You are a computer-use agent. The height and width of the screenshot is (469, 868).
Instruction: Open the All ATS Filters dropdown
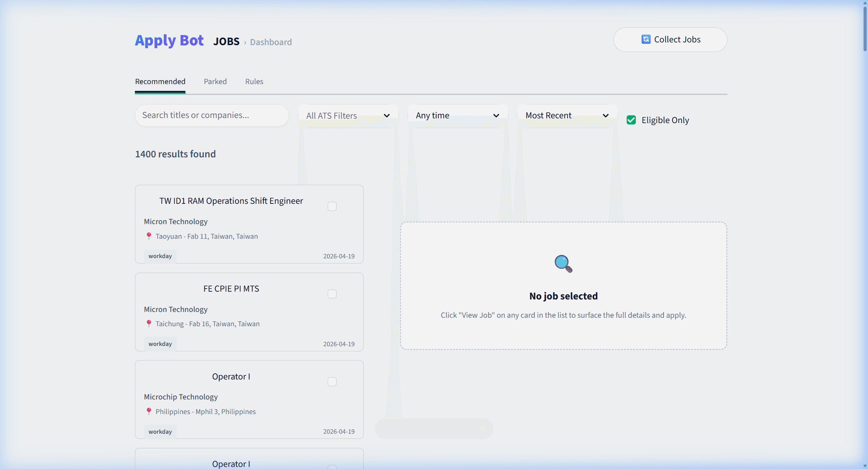tap(348, 116)
